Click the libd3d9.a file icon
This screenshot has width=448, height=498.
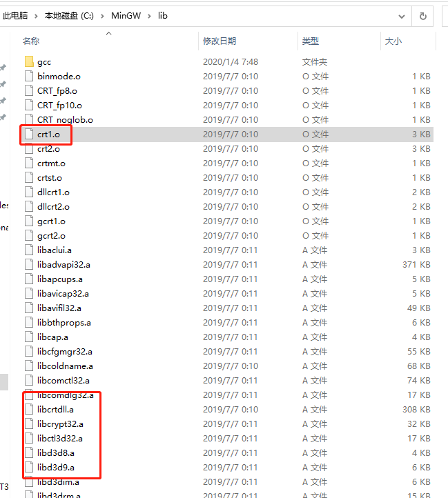click(x=29, y=468)
